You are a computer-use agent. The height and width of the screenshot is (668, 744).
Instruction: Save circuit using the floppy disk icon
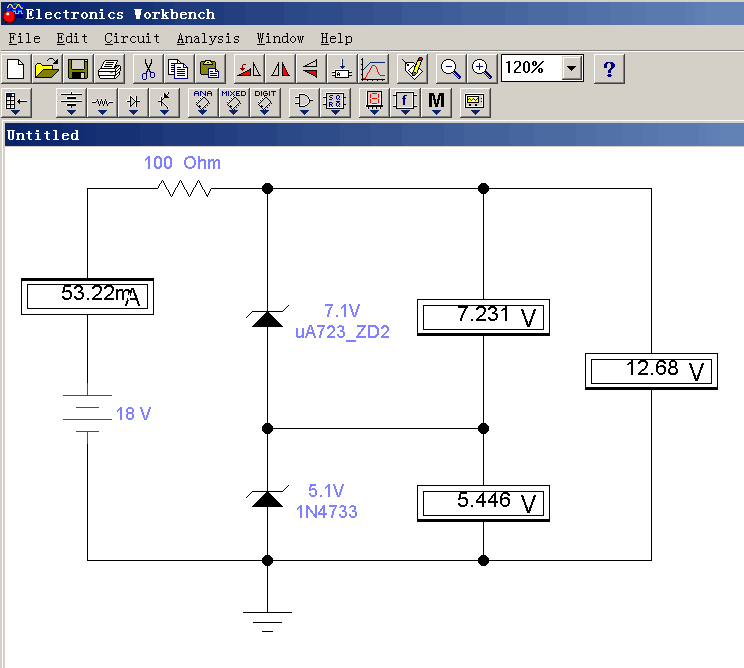point(78,69)
